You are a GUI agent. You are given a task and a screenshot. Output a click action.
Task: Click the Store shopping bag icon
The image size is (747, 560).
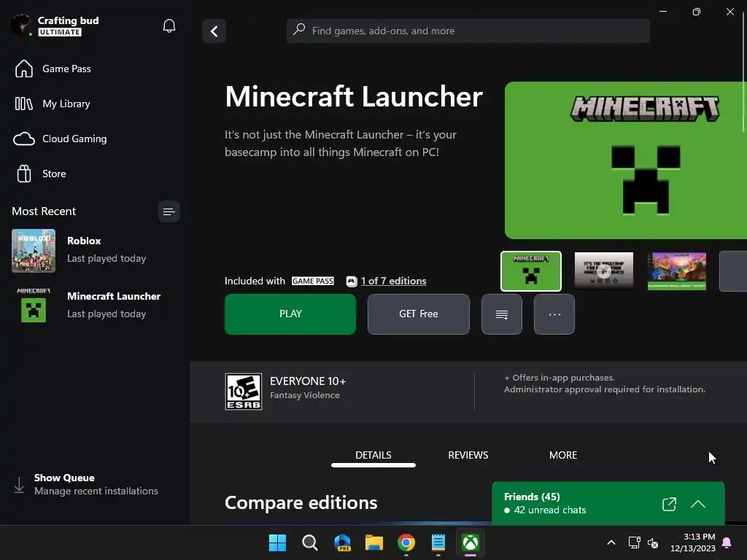tap(24, 174)
